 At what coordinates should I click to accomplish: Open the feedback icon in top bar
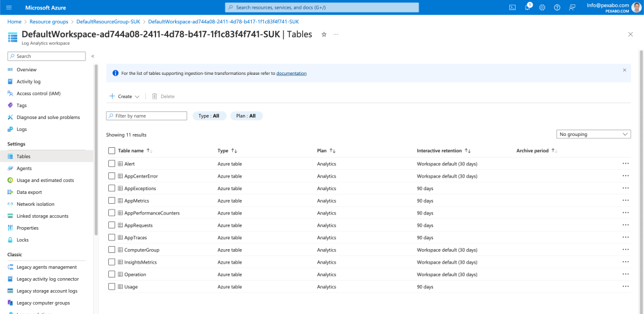coord(572,8)
